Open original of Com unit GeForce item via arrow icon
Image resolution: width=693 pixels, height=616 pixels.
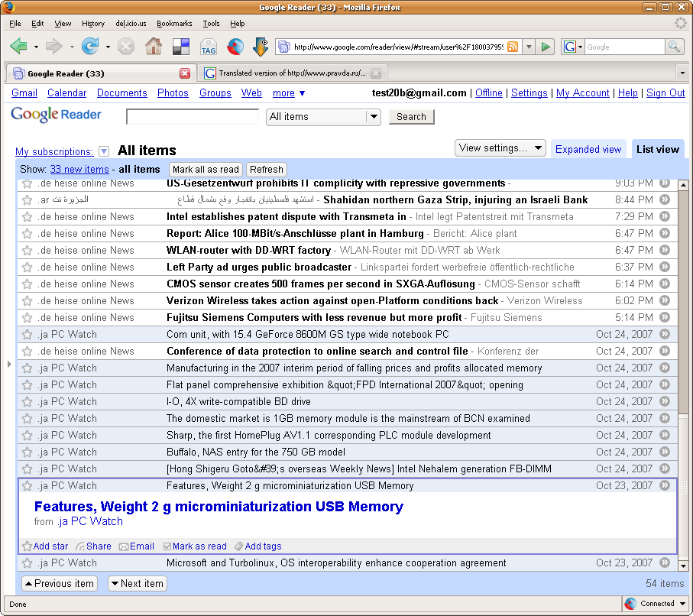click(665, 334)
